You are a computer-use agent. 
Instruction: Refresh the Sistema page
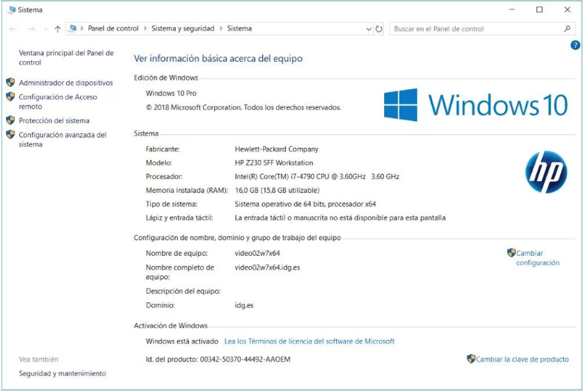pos(379,29)
